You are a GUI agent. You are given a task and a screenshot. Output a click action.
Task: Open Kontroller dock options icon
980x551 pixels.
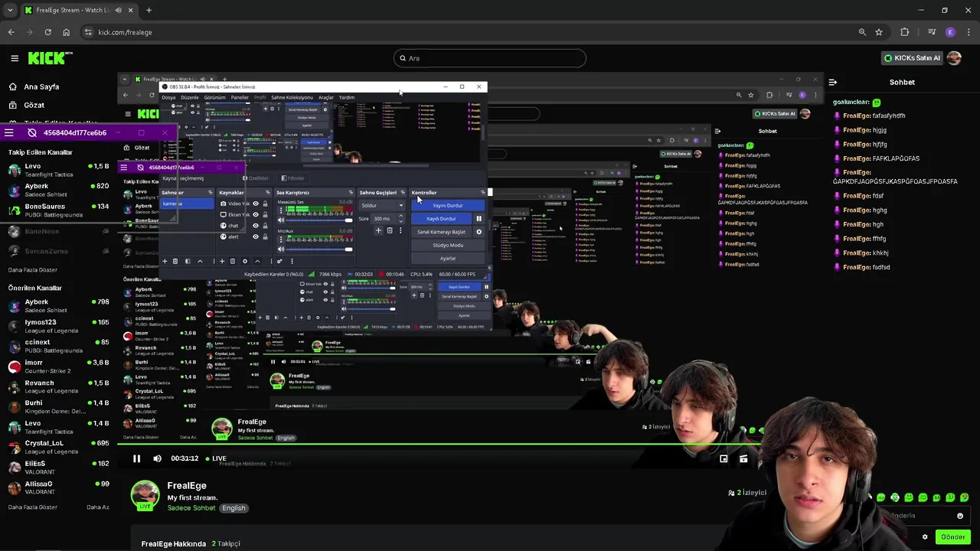click(x=482, y=193)
